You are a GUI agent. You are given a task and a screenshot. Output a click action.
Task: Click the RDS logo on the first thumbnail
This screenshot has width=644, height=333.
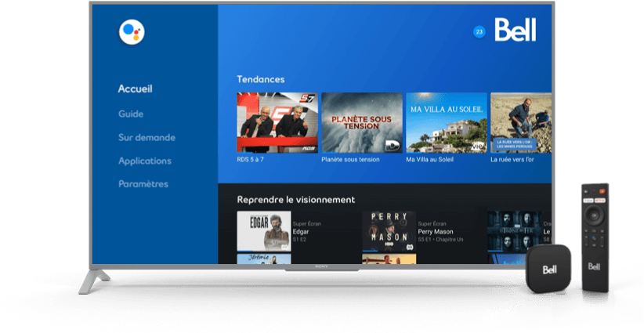point(308,149)
